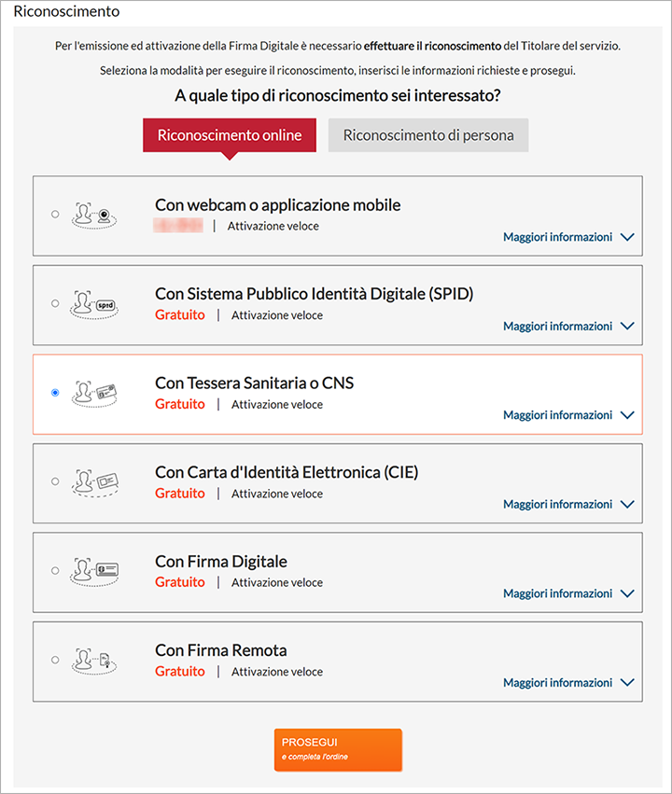
Task: Select the webcam or mobile app radio button
Action: tap(55, 215)
